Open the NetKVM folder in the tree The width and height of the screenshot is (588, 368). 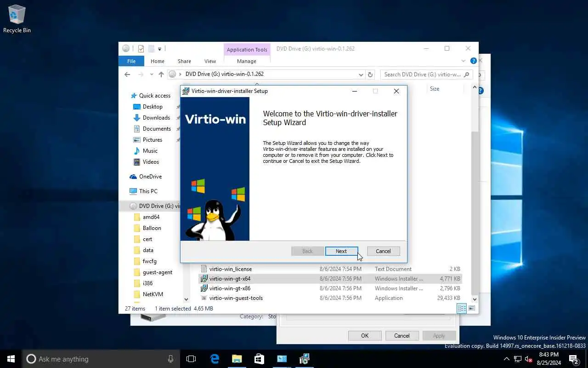[153, 294]
